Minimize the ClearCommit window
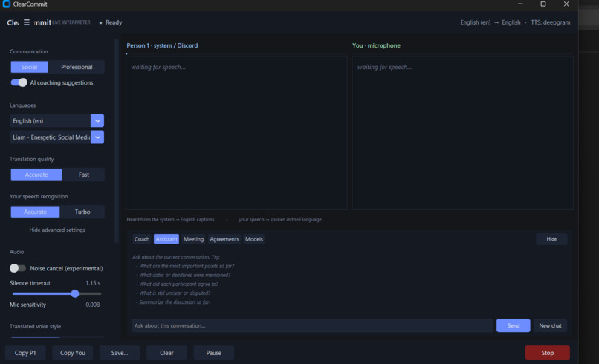The height and width of the screenshot is (364, 599). [520, 4]
